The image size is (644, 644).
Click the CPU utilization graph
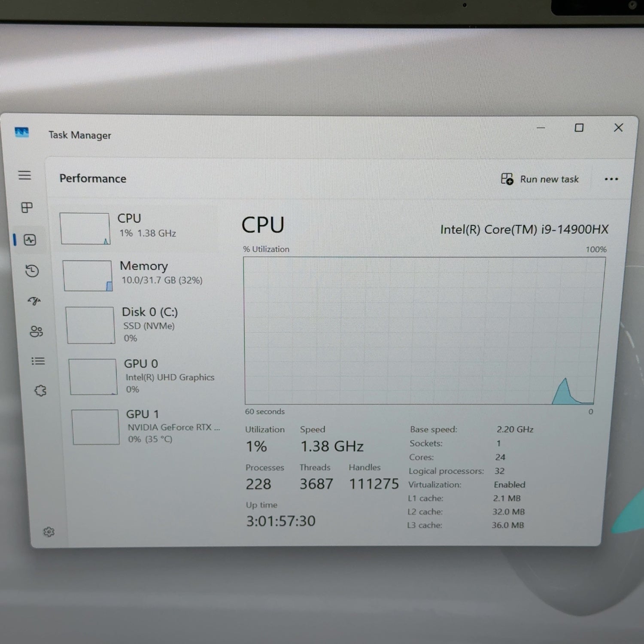pyautogui.click(x=424, y=331)
